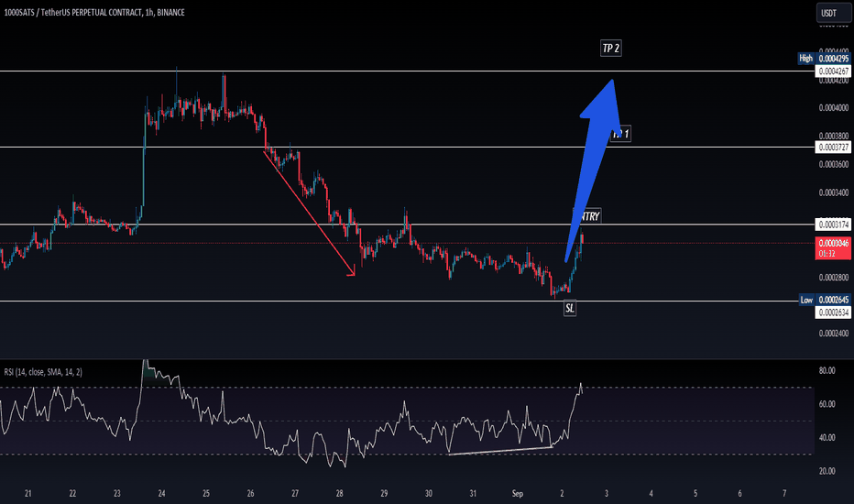Click 0.0004000 on the price axis

(833, 108)
